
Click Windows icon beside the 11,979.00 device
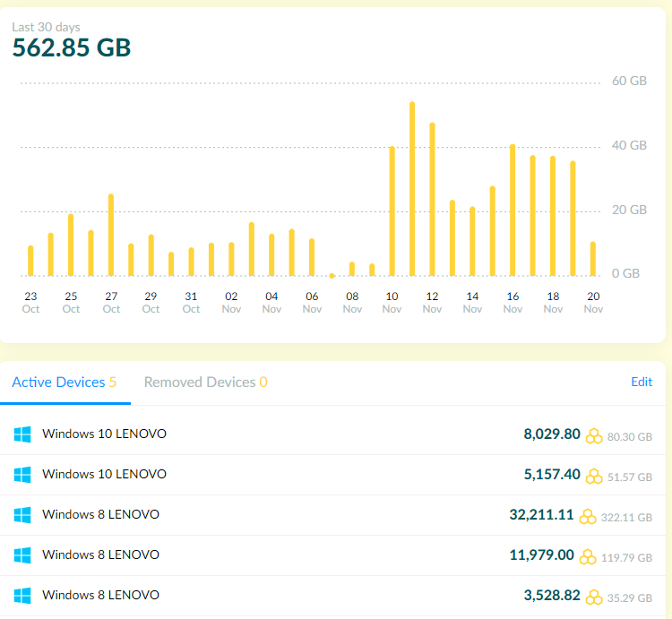(x=22, y=555)
